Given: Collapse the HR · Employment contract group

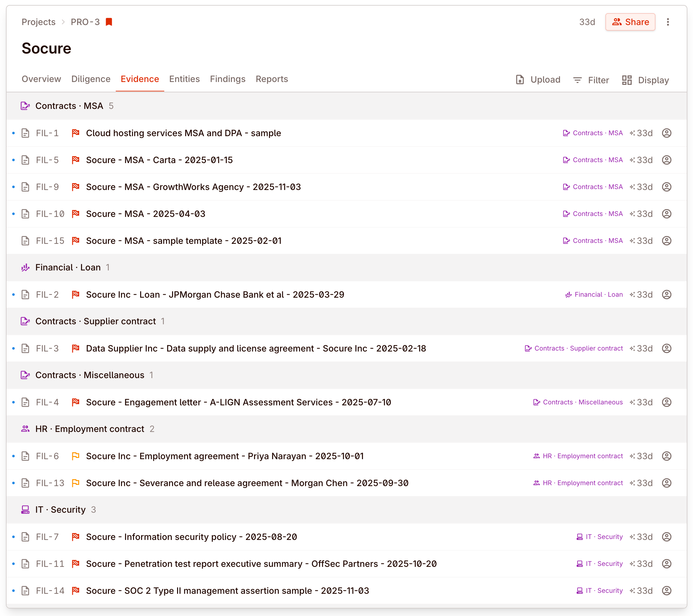Looking at the screenshot, I should pyautogui.click(x=89, y=429).
